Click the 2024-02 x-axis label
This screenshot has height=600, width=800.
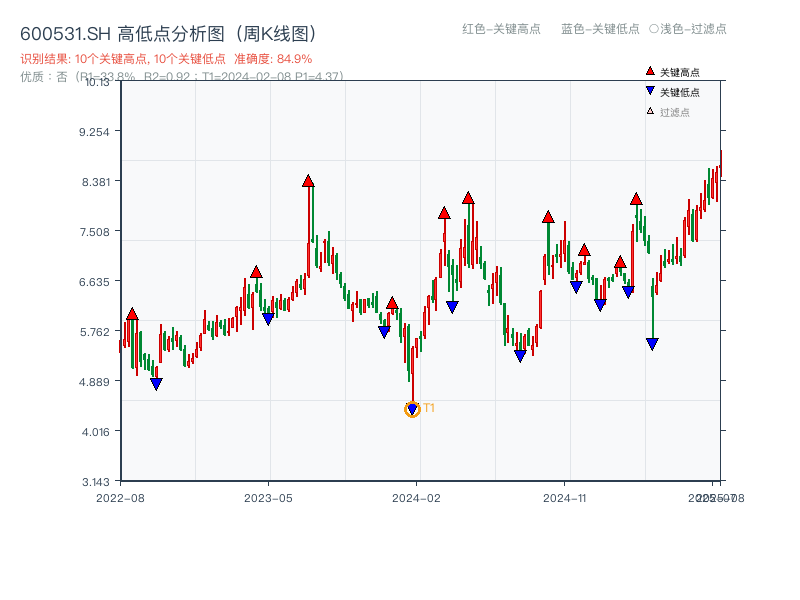(x=416, y=498)
